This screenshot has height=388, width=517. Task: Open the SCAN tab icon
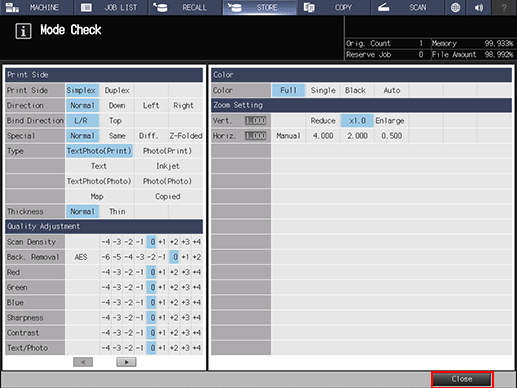tap(384, 7)
